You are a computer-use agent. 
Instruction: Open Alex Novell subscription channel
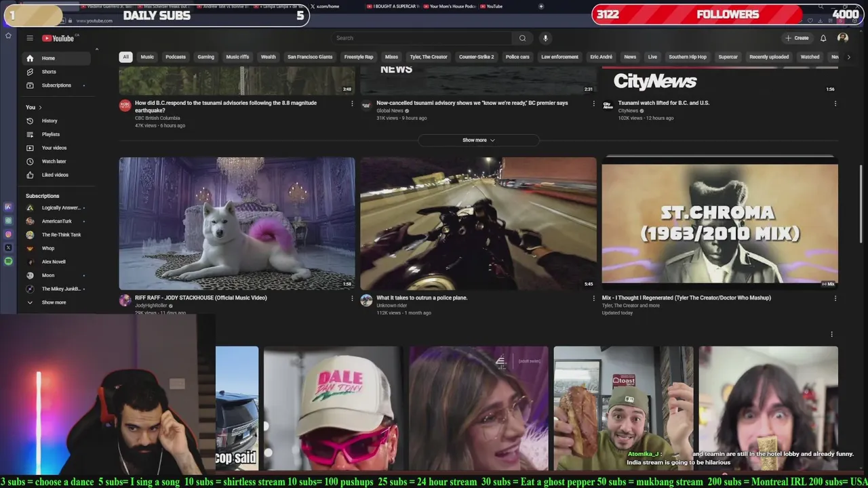57,262
